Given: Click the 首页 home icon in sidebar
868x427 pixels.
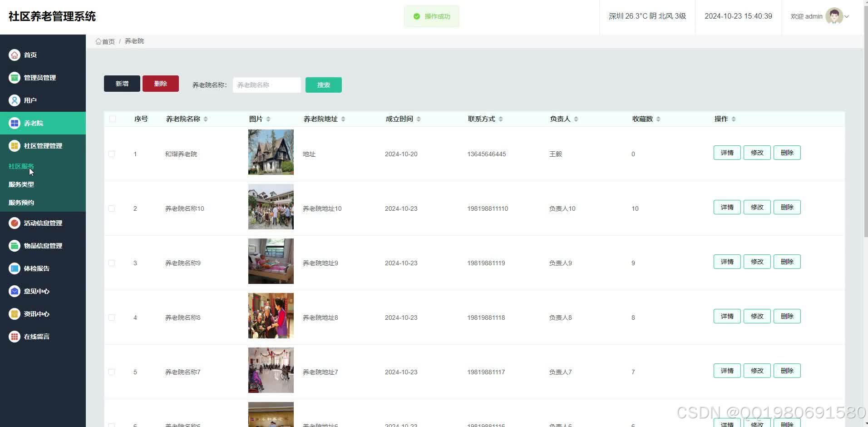Looking at the screenshot, I should pos(15,55).
